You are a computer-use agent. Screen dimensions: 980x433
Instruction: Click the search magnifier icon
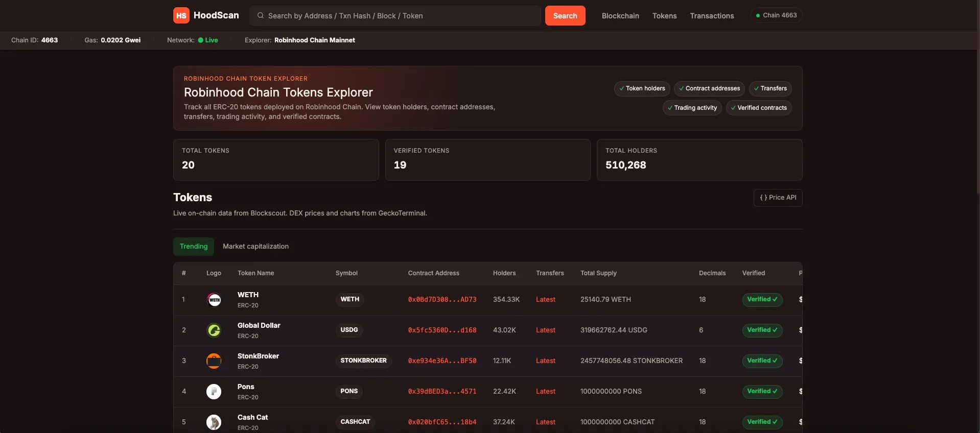[261, 16]
